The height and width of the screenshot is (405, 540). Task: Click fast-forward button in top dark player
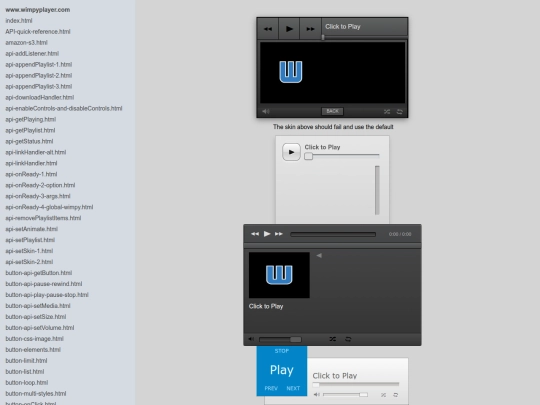point(310,29)
